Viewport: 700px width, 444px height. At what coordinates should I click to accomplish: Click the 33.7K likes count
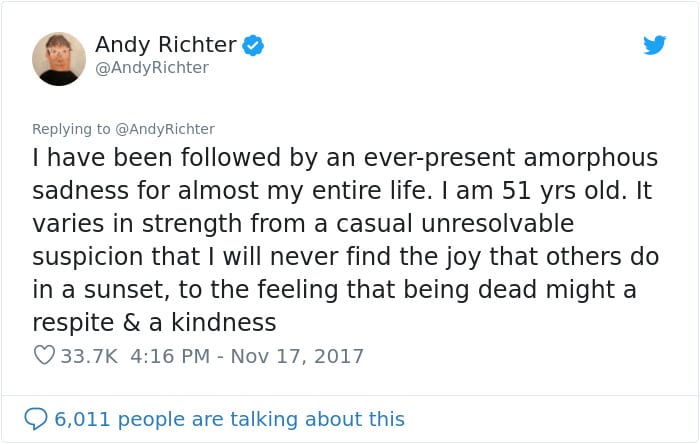(89, 356)
